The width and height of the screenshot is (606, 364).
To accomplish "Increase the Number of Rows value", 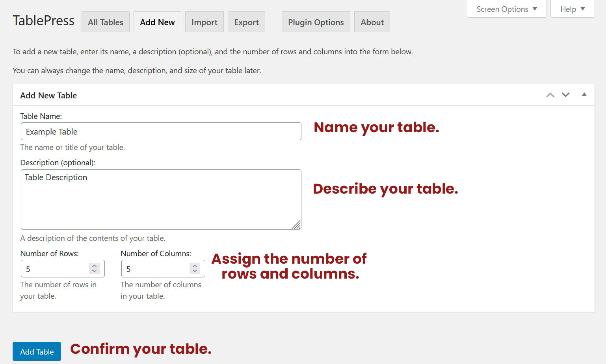I will [x=94, y=266].
